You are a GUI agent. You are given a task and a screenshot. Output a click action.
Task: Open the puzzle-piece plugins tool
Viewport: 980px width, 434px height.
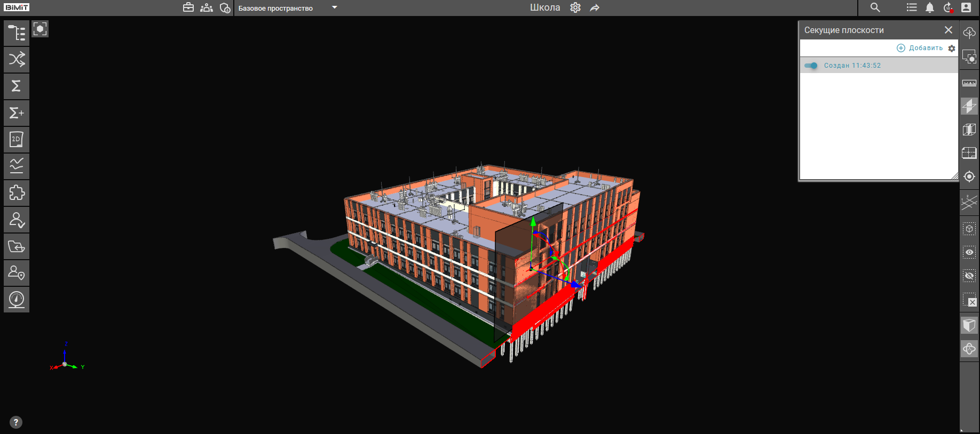(x=17, y=193)
